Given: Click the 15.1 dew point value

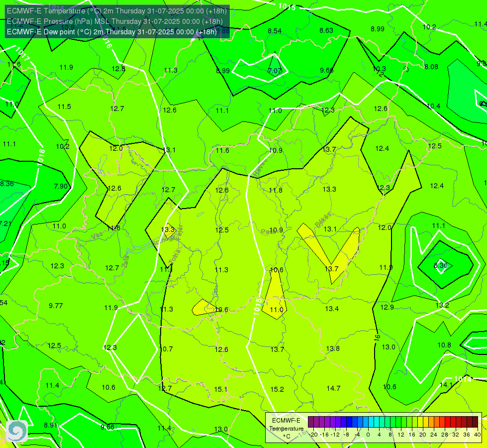Looking at the screenshot, I should coord(221,389).
